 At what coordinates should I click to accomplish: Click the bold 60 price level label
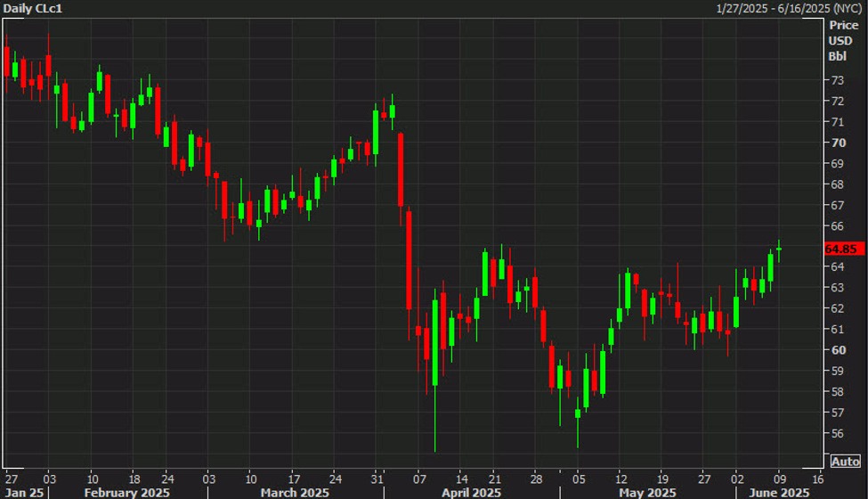point(837,350)
